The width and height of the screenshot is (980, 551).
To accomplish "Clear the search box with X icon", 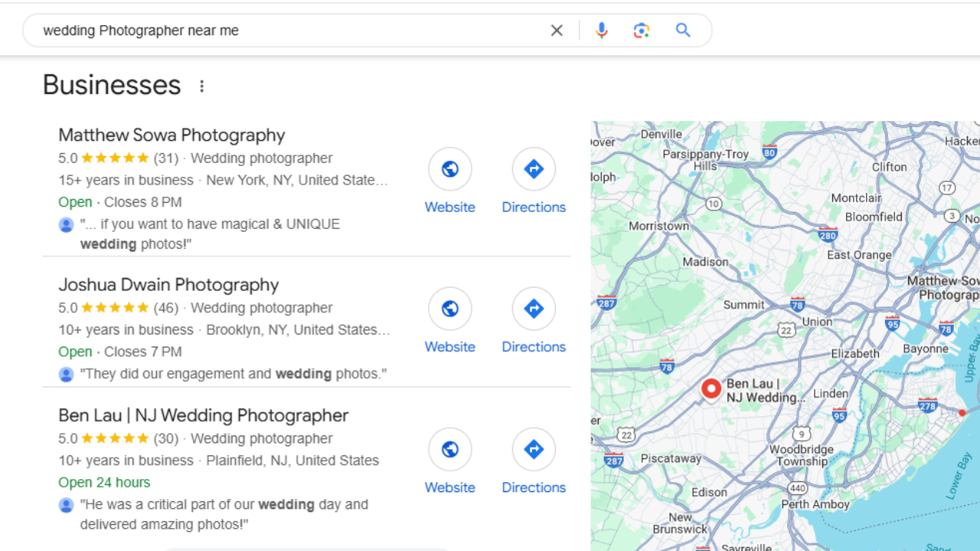I will coord(557,31).
